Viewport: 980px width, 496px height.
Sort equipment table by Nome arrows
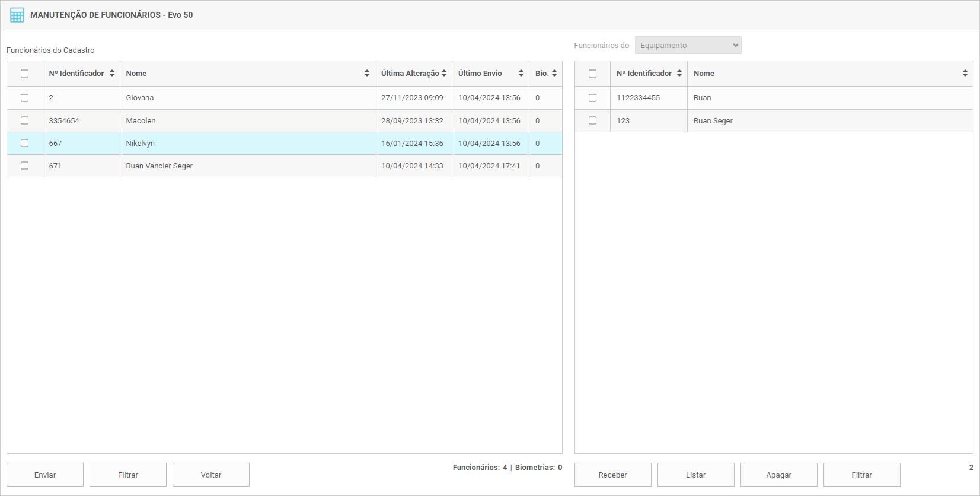coord(965,74)
